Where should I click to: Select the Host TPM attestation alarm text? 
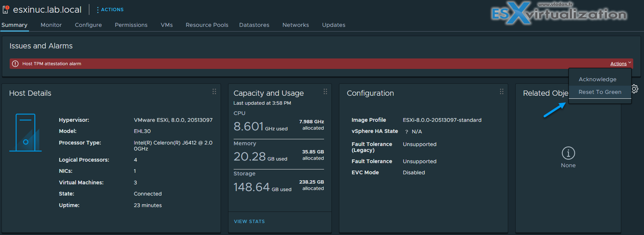(x=52, y=64)
